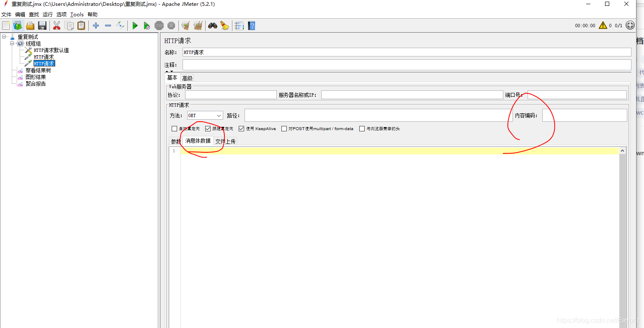Click the Toggle enable/disable icon
The width and height of the screenshot is (644, 328).
(120, 26)
